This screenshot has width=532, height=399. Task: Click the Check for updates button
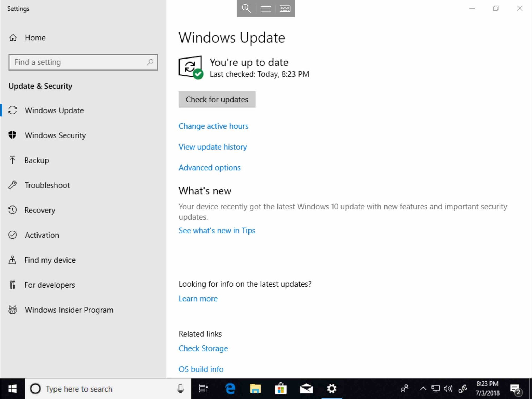(x=217, y=99)
